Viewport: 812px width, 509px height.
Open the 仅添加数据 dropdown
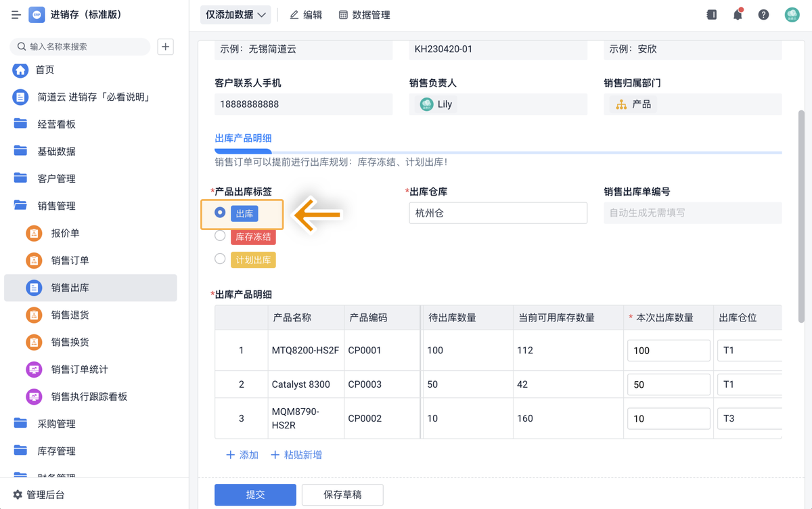(236, 14)
